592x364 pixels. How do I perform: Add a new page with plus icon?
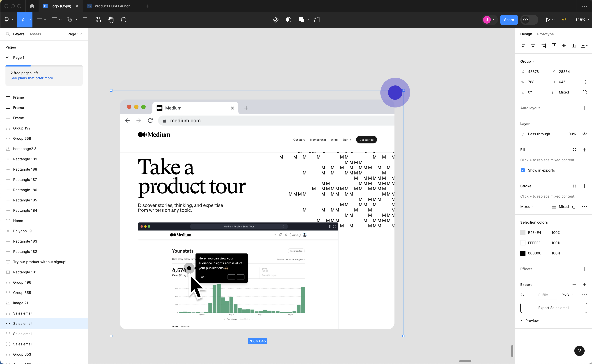point(80,47)
